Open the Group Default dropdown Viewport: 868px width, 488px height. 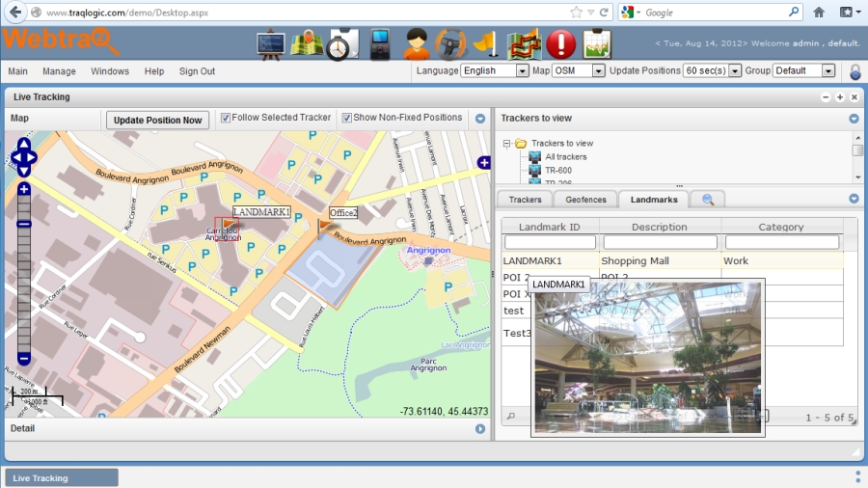[x=803, y=70]
